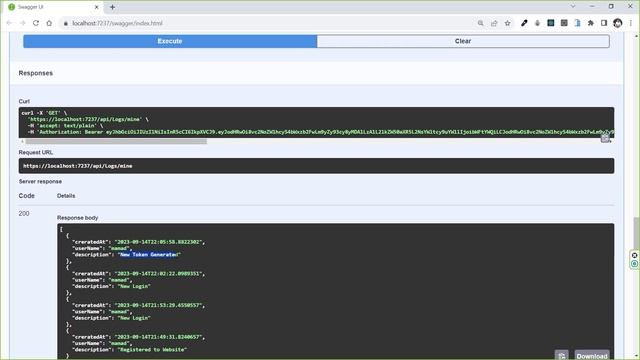Close the Swagger UI tab
This screenshot has height=360, width=640.
point(97,7)
